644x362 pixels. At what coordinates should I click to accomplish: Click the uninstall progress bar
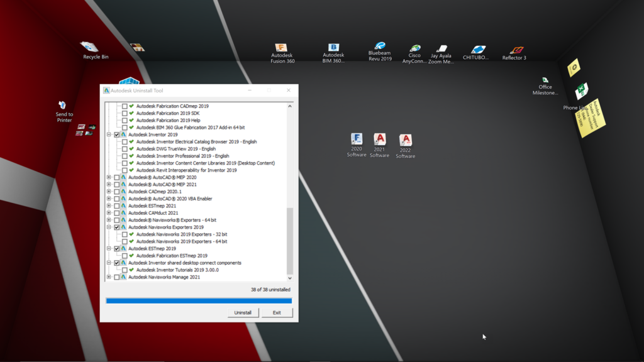tap(199, 300)
